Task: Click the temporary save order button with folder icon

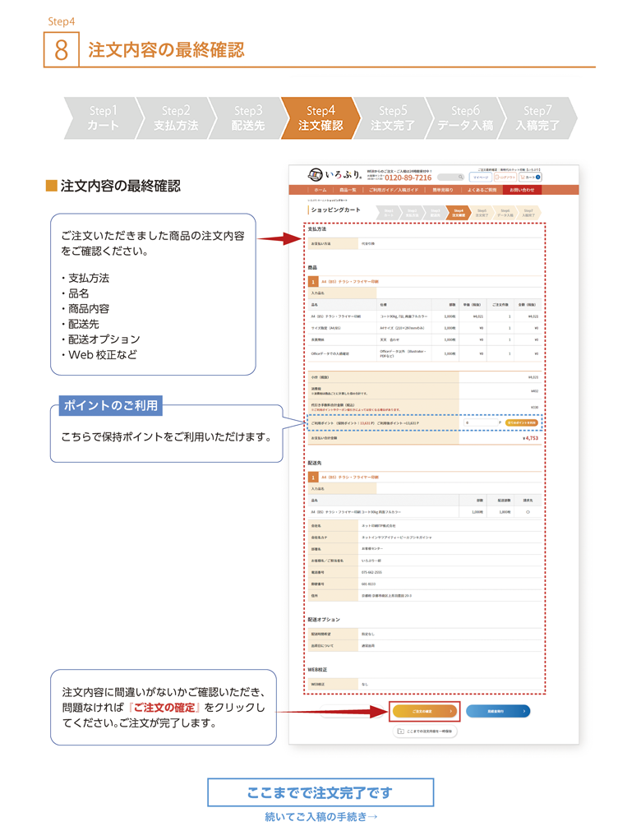Action: [425, 731]
